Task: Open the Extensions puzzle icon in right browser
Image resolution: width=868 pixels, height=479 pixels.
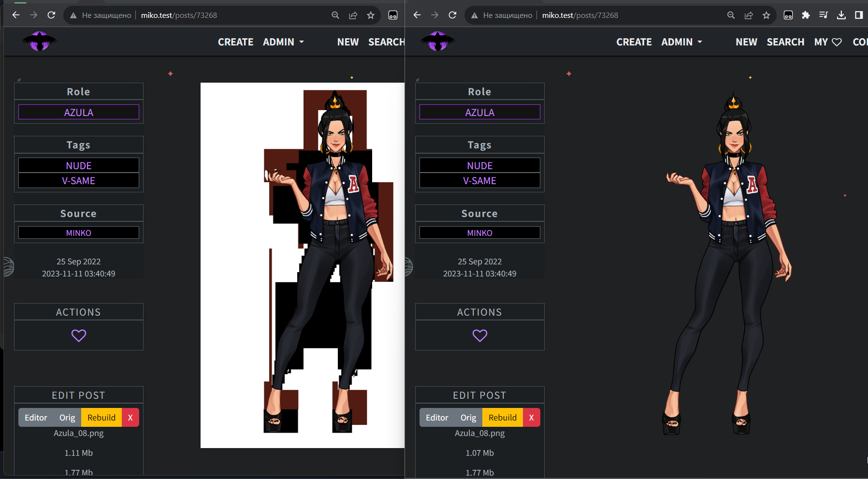Action: click(806, 15)
